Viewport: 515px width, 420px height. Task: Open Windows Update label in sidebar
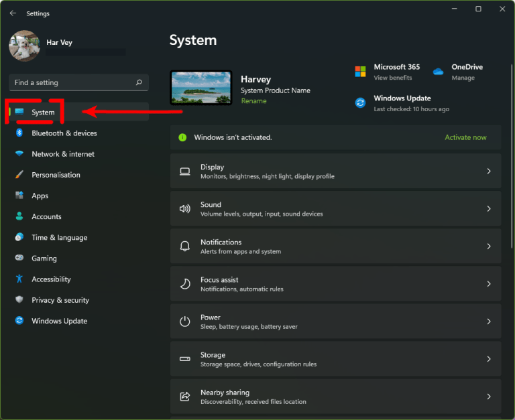[x=60, y=321]
